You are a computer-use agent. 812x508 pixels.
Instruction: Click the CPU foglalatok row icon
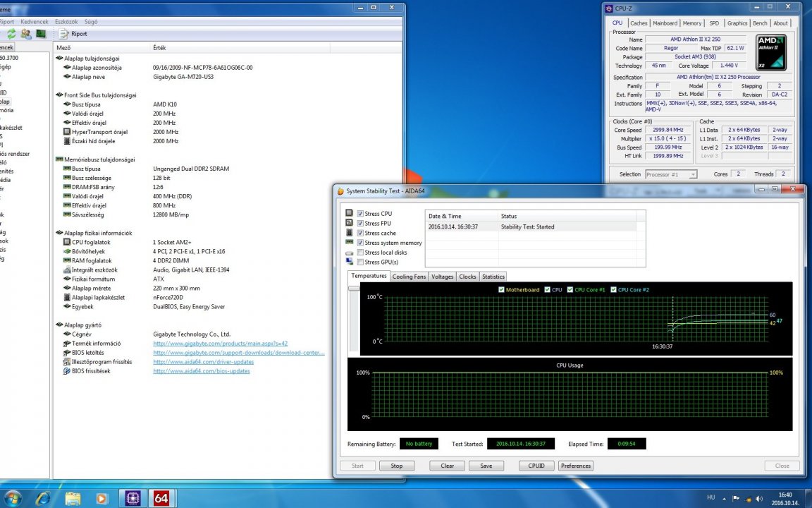tap(67, 242)
